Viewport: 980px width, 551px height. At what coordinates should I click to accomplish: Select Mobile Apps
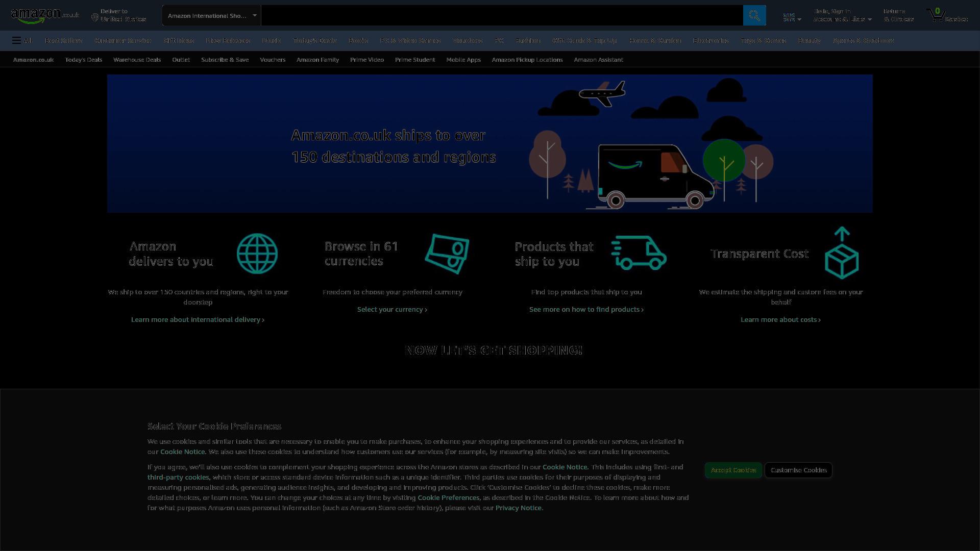pyautogui.click(x=463, y=60)
